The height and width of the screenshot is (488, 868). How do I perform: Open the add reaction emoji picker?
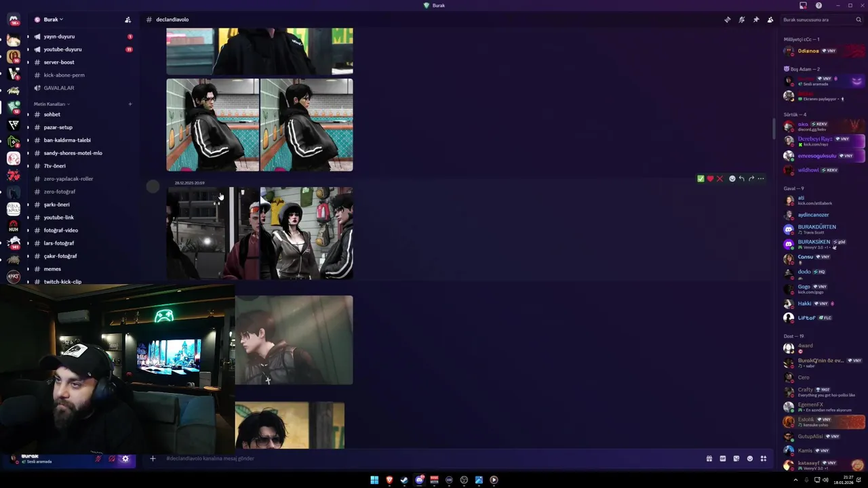pos(732,179)
